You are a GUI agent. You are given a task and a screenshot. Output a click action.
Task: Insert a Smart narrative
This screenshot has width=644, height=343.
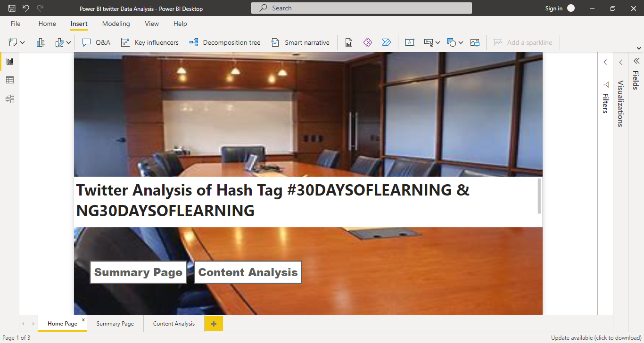point(300,42)
